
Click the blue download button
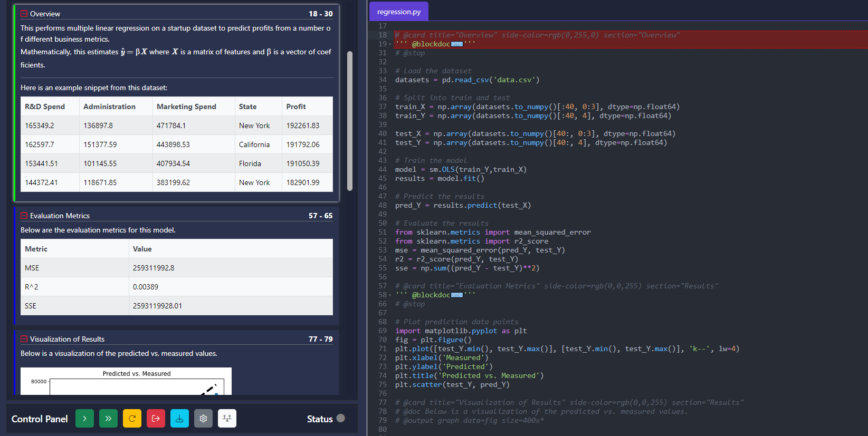click(179, 419)
